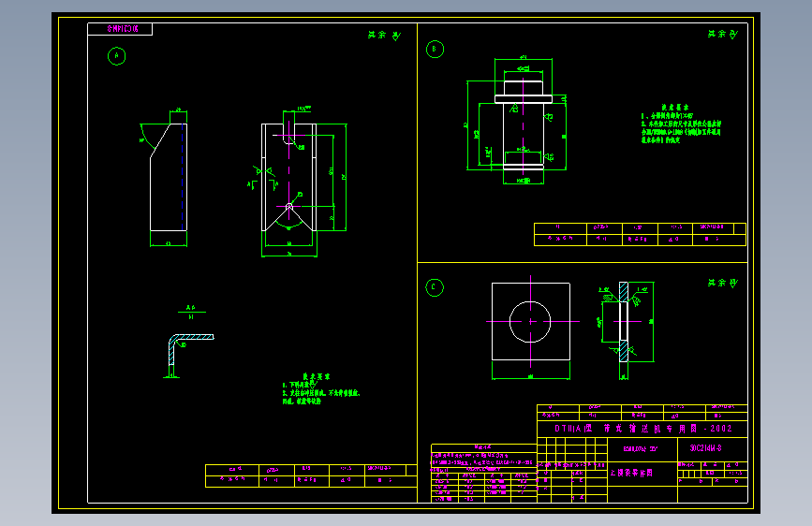
Task: Click the technical requirements text block in view A
Action: [x=320, y=388]
